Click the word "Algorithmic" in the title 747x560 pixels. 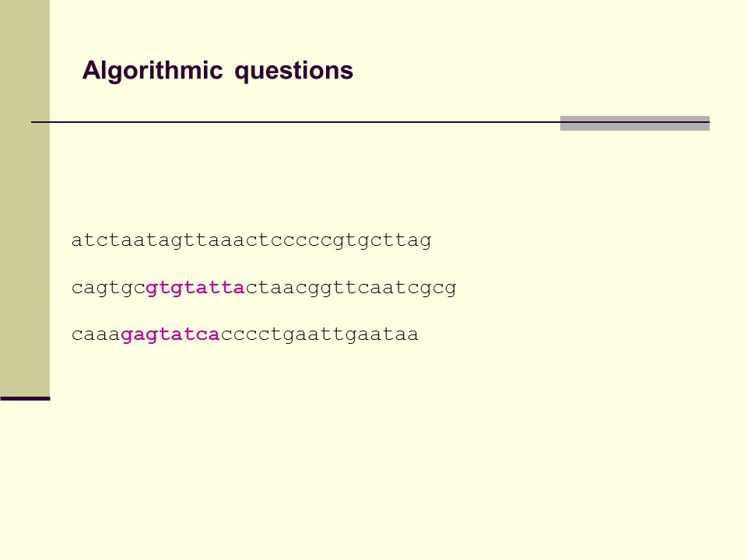click(153, 71)
